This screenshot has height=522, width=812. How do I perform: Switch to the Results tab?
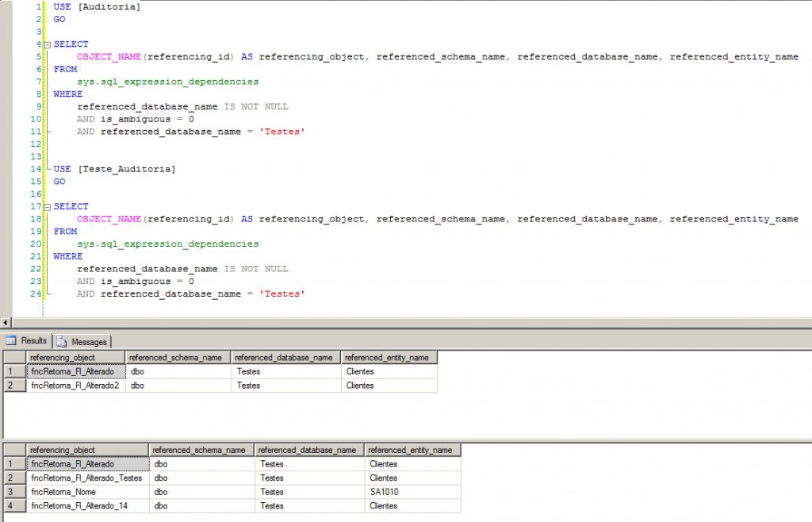pos(32,340)
